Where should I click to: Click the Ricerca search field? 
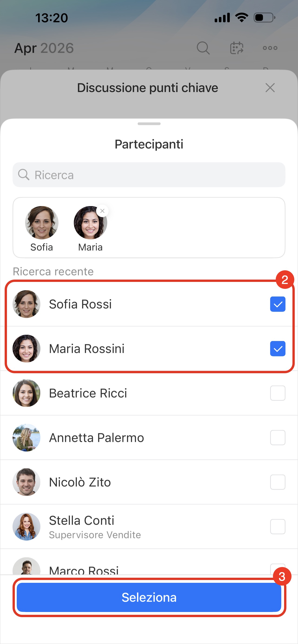point(149,175)
